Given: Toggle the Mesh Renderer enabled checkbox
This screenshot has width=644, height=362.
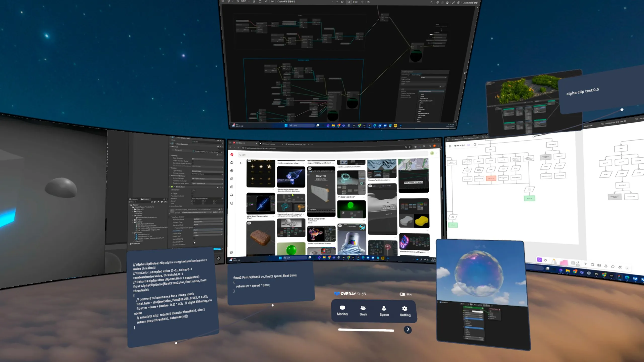Looking at the screenshot, I should (175, 144).
